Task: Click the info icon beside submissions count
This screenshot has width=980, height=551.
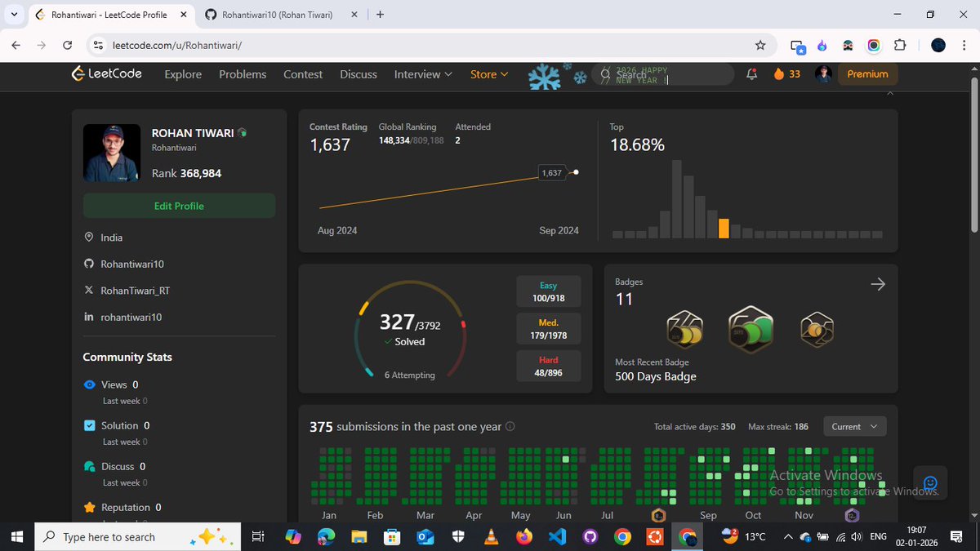Action: pyautogui.click(x=510, y=427)
